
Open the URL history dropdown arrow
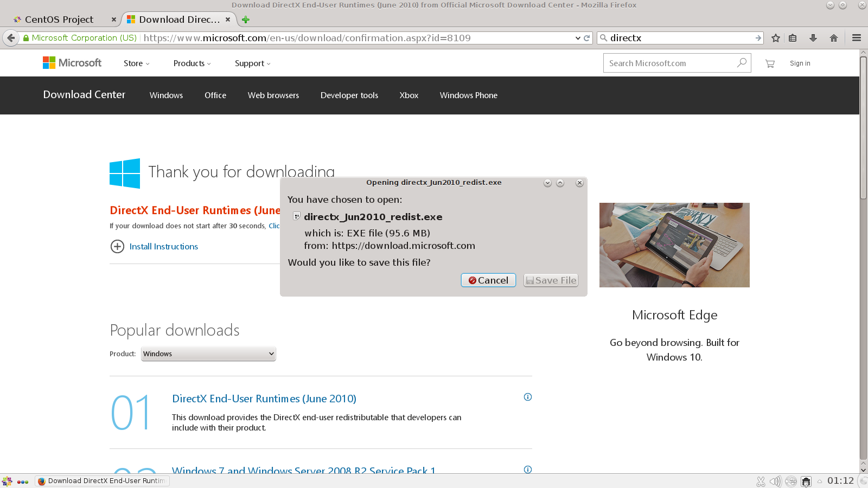(x=578, y=38)
